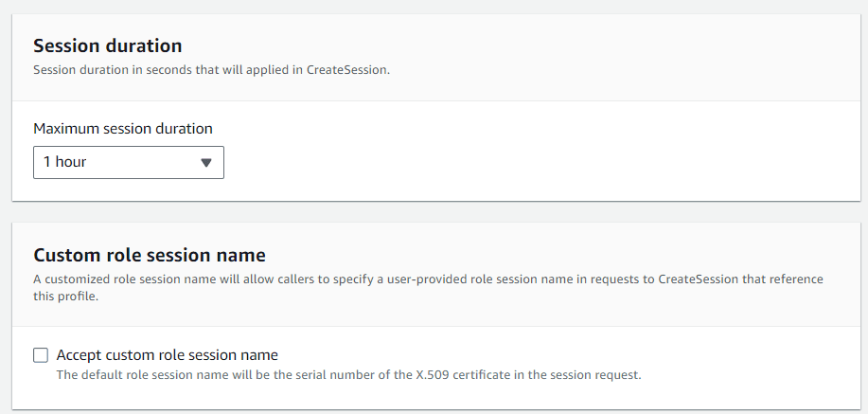Viewport: 868px width, 414px height.
Task: Click the word 'CreateSession' in Session duration description
Action: [346, 70]
